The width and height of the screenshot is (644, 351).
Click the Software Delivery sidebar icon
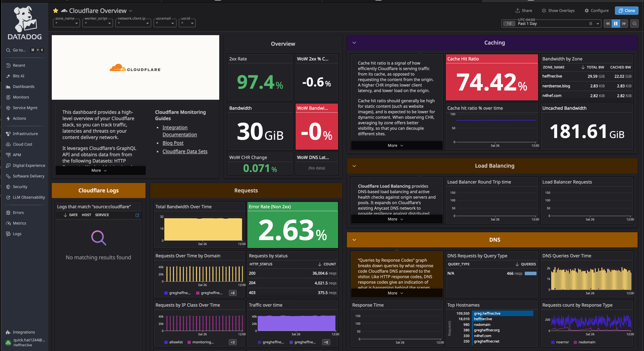click(8, 176)
